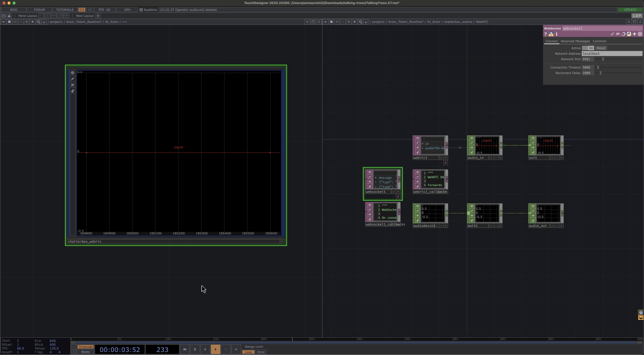
Task: Select single pane layout icon
Action: [x=41, y=16]
